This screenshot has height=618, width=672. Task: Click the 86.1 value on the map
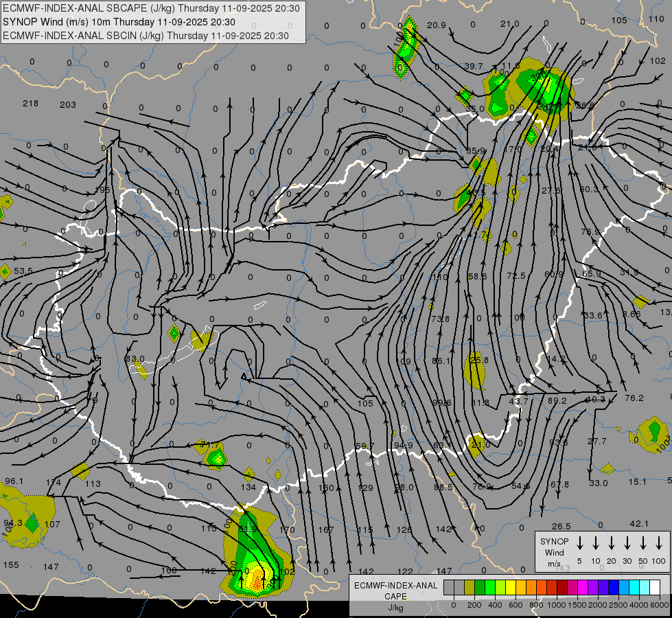pyautogui.click(x=441, y=361)
